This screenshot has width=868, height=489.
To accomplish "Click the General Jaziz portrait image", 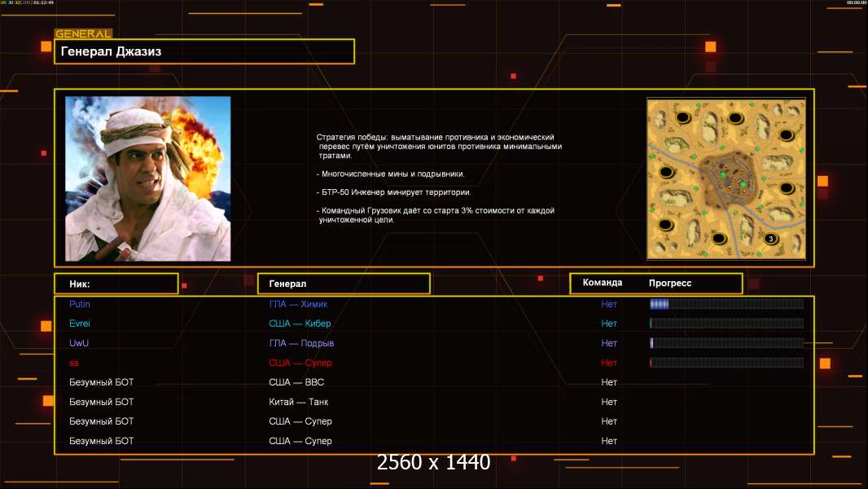I will coord(148,178).
